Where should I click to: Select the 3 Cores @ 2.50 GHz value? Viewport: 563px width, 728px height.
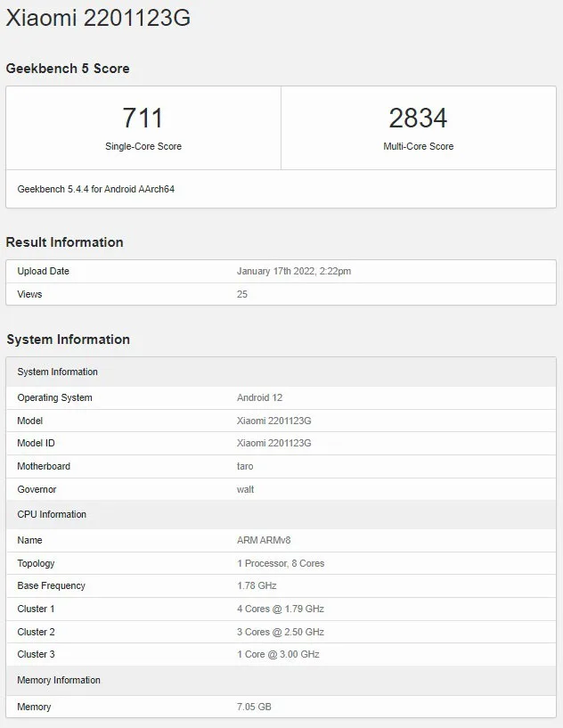click(x=281, y=632)
